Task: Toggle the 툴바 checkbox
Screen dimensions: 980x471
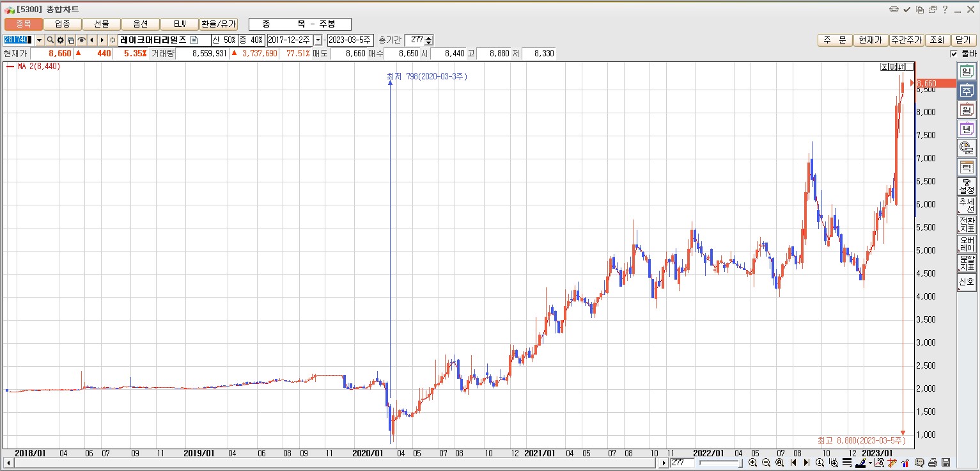Action: [954, 54]
